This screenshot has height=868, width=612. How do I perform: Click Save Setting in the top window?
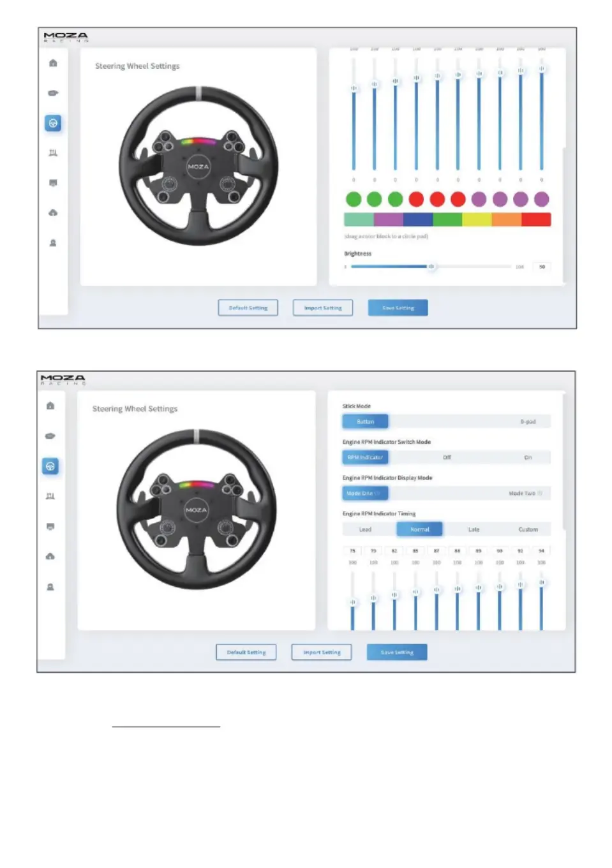[398, 308]
